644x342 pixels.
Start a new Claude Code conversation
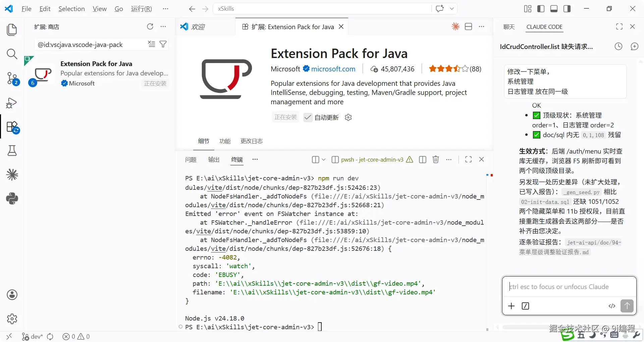point(634,47)
